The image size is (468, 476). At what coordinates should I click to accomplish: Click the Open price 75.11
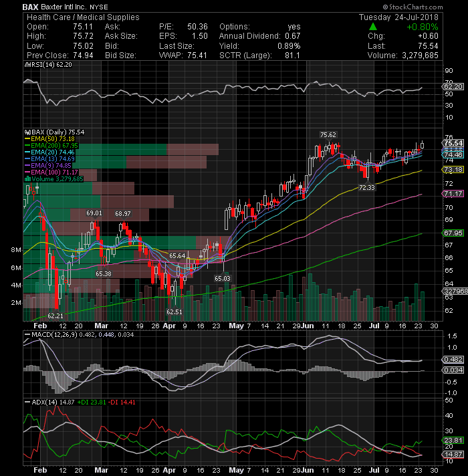82,27
